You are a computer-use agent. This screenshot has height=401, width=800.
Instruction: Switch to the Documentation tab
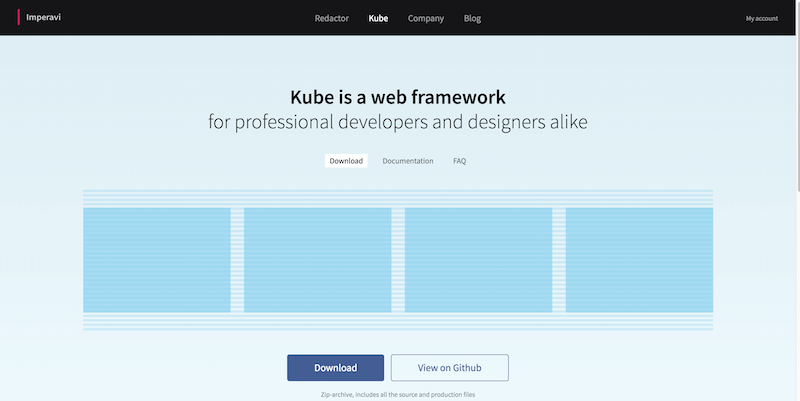[x=408, y=161]
